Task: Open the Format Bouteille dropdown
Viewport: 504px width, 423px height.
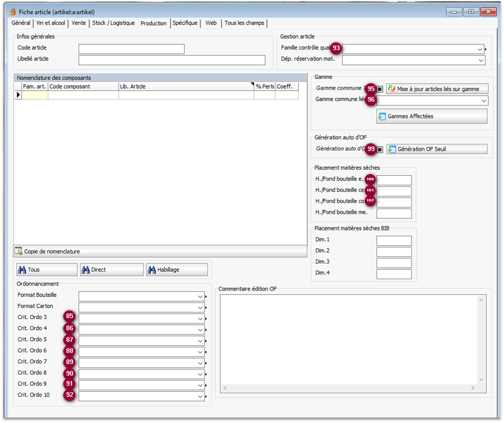Action: click(200, 296)
